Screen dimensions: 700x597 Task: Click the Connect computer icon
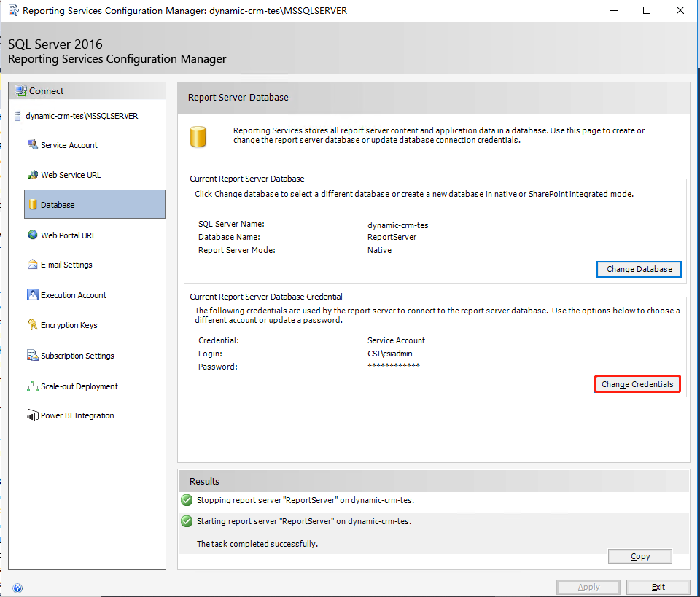coord(21,91)
